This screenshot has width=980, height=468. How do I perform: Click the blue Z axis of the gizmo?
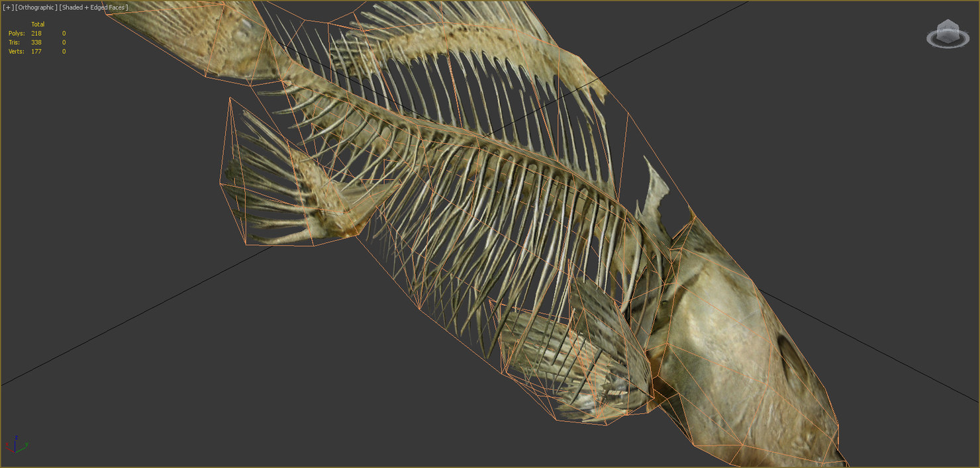pos(15,445)
